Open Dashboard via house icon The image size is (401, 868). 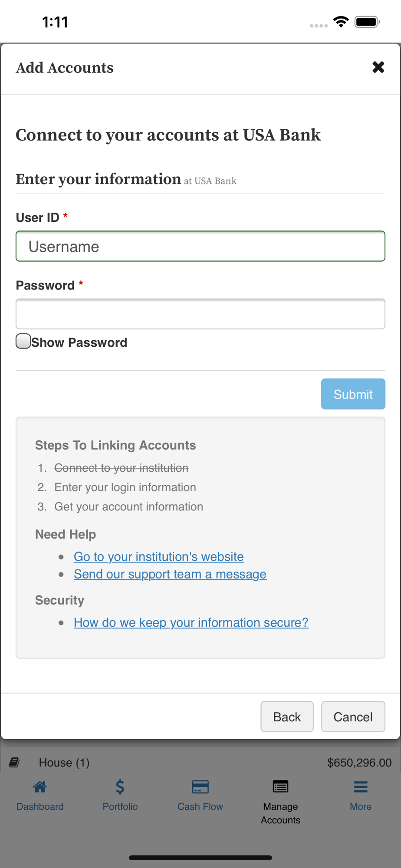(x=40, y=786)
